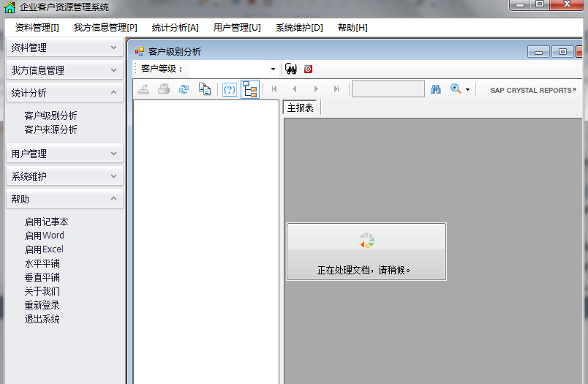
Task: Toggle the group tree button
Action: [x=250, y=89]
